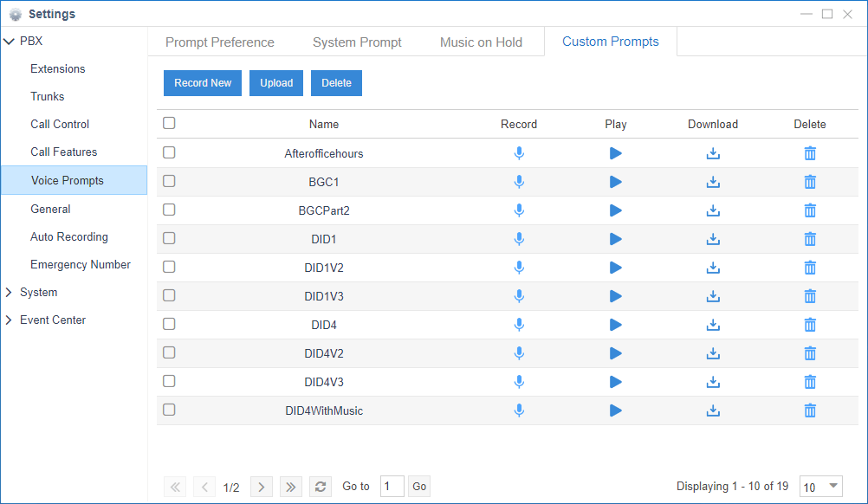Download the DID1V2 prompt
Viewport: 868px width, 504px height.
(x=713, y=268)
